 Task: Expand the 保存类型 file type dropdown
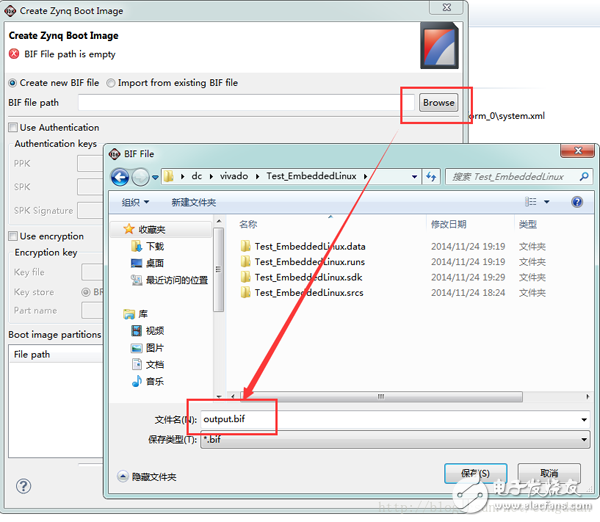(x=583, y=440)
